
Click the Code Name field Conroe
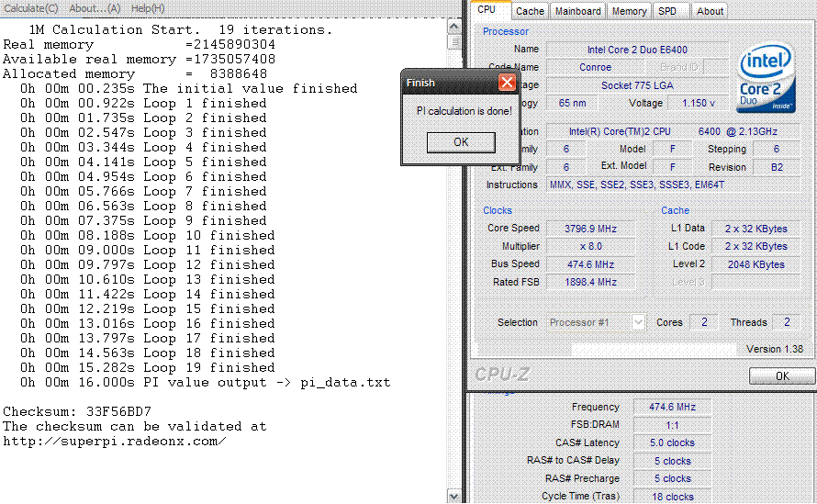click(595, 67)
